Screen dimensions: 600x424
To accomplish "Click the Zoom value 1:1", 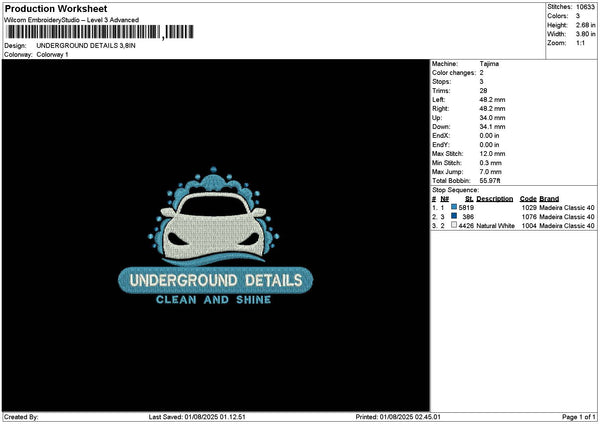I will [580, 43].
